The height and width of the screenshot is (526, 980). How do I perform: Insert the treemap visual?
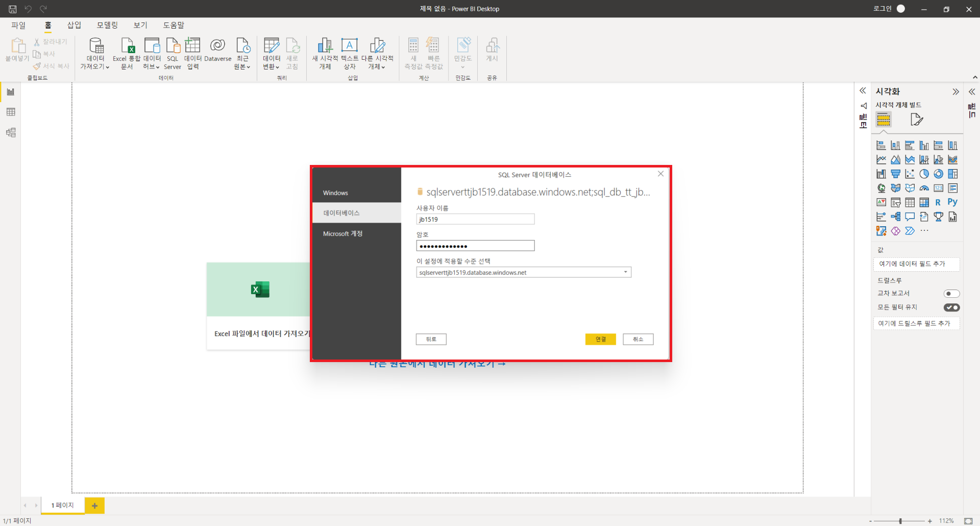(x=952, y=174)
